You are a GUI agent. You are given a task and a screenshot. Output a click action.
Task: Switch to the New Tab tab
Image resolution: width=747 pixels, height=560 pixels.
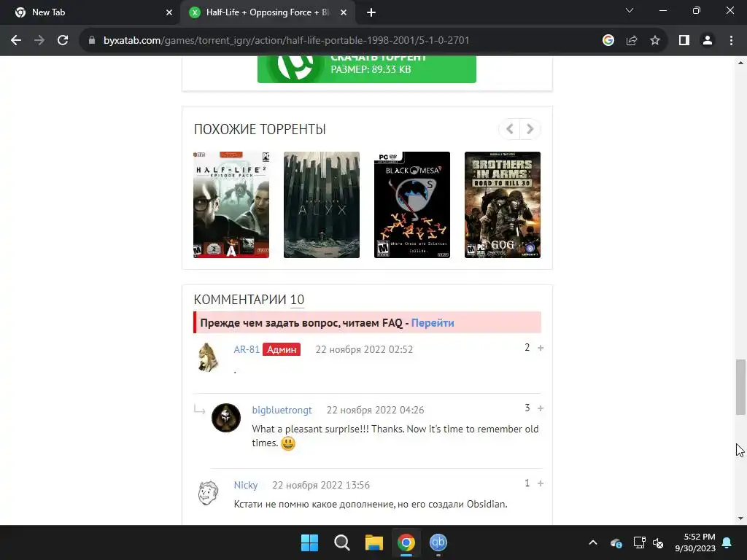[90, 12]
